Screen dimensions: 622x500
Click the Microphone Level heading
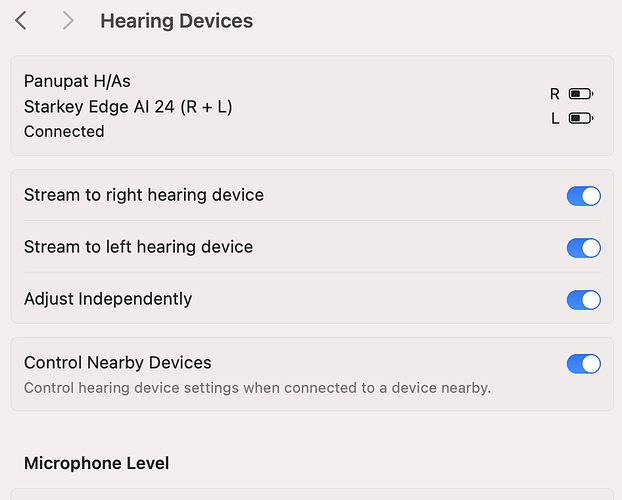(96, 463)
